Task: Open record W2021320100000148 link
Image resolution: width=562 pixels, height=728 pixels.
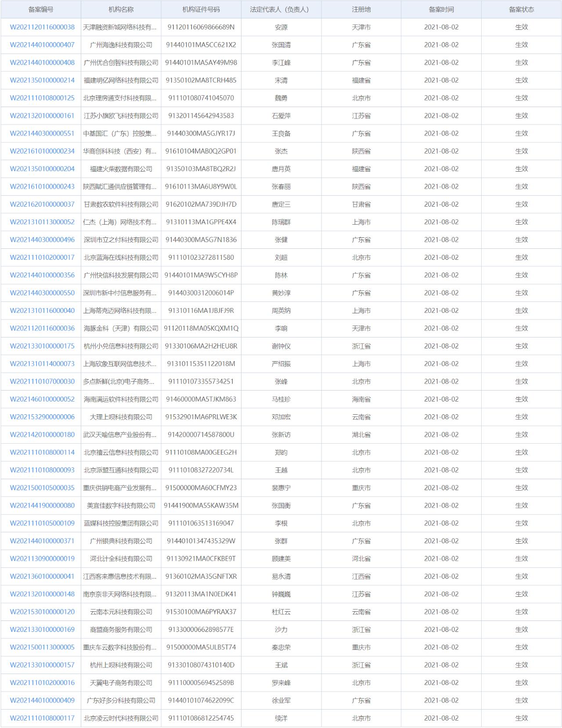Action: 42,594
